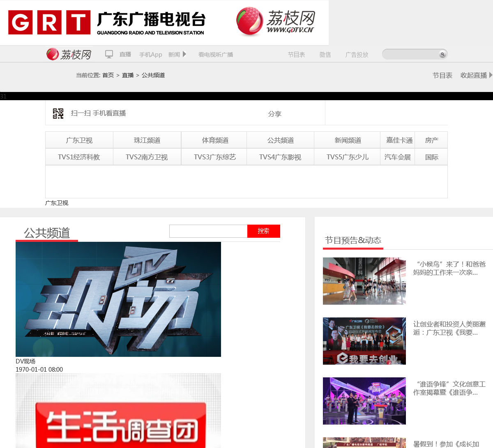Click 公共频道 section heading
This screenshot has width=493, height=448.
click(x=47, y=233)
